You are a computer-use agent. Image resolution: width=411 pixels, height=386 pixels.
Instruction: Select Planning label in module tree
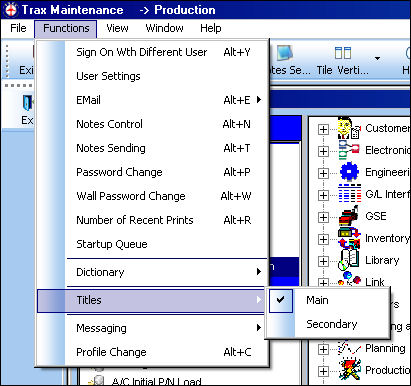(385, 348)
